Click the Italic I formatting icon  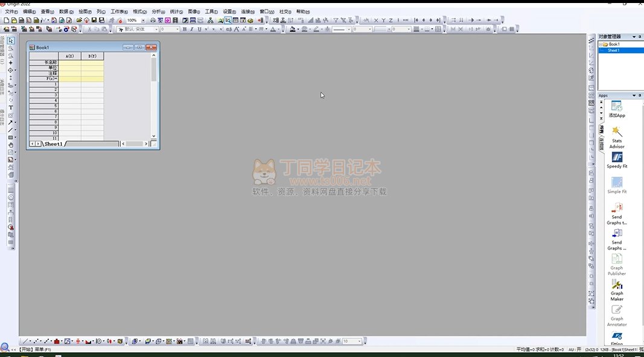[192, 29]
